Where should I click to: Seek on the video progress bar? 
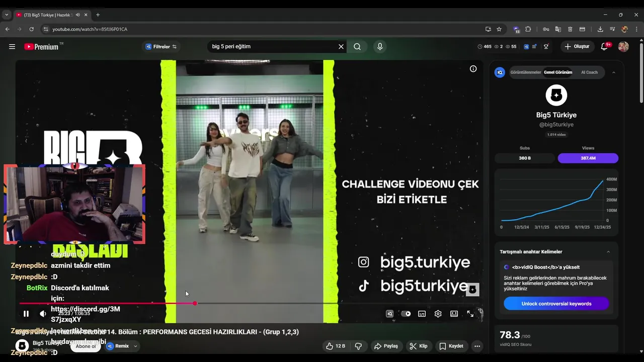pos(250,303)
